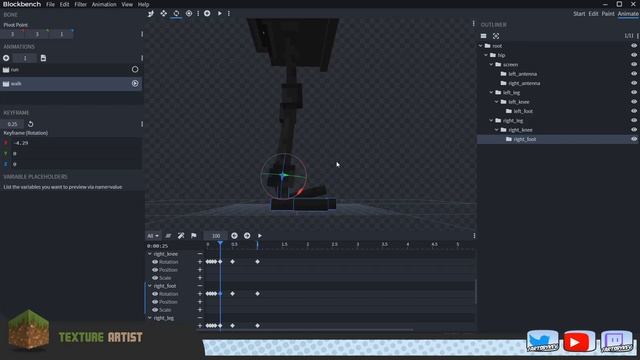The width and height of the screenshot is (640, 360).
Task: Hide the screen group in Outliner
Action: (x=633, y=64)
